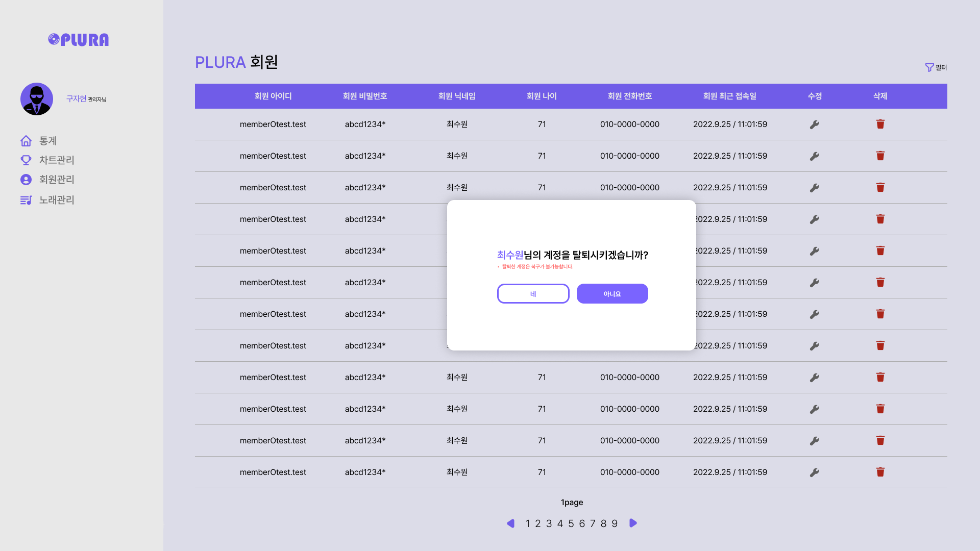The height and width of the screenshot is (551, 980).
Task: Click wrench icon in third table row
Action: [x=815, y=188]
